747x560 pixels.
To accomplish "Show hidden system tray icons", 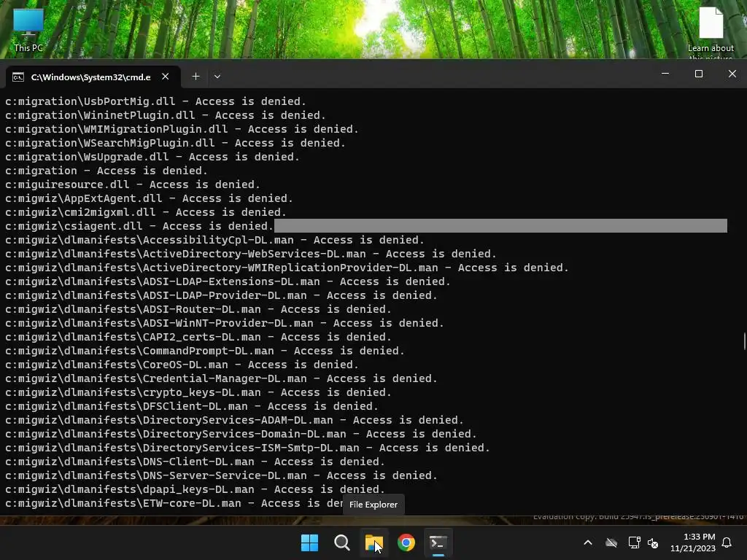I will pyautogui.click(x=588, y=542).
